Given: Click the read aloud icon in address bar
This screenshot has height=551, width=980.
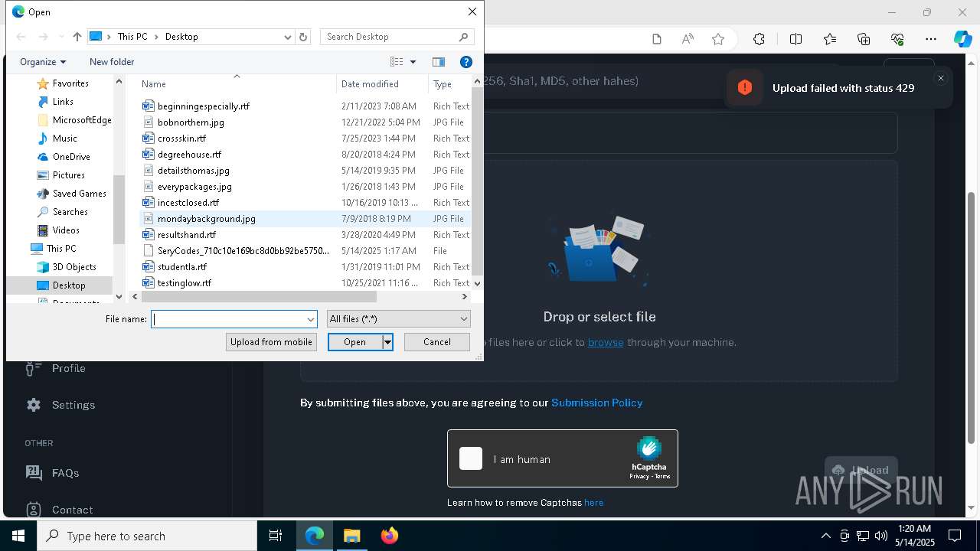Looking at the screenshot, I should point(688,39).
